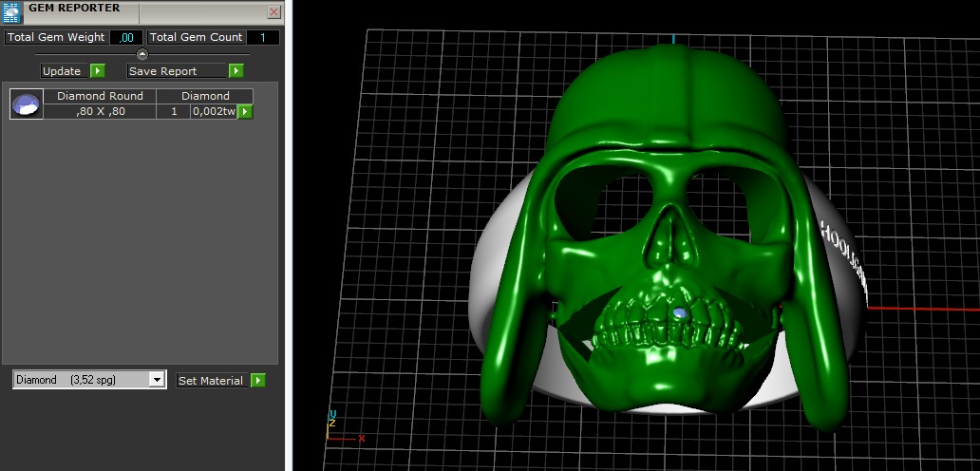The height and width of the screenshot is (471, 980).
Task: Select the diamond gem thumbnail
Action: [27, 104]
